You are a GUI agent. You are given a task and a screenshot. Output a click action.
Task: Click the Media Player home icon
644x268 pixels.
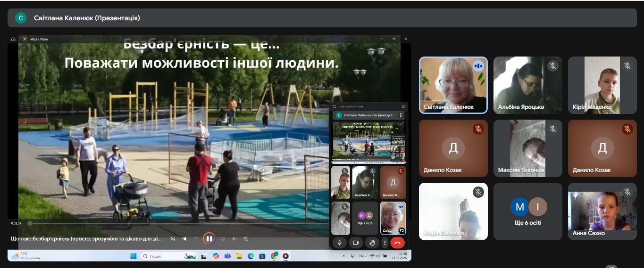[14, 39]
